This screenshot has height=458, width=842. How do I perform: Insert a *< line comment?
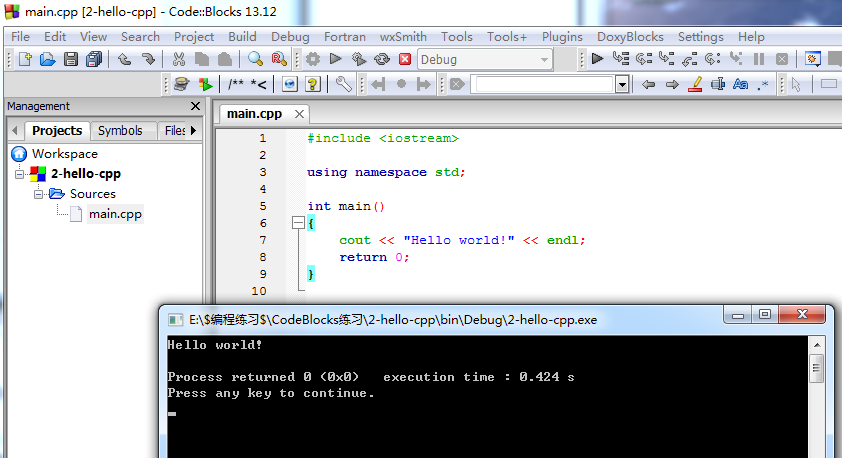pyautogui.click(x=258, y=84)
